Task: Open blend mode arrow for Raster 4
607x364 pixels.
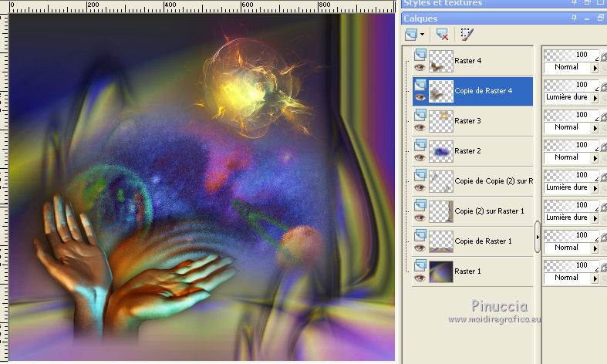Action: pyautogui.click(x=595, y=68)
